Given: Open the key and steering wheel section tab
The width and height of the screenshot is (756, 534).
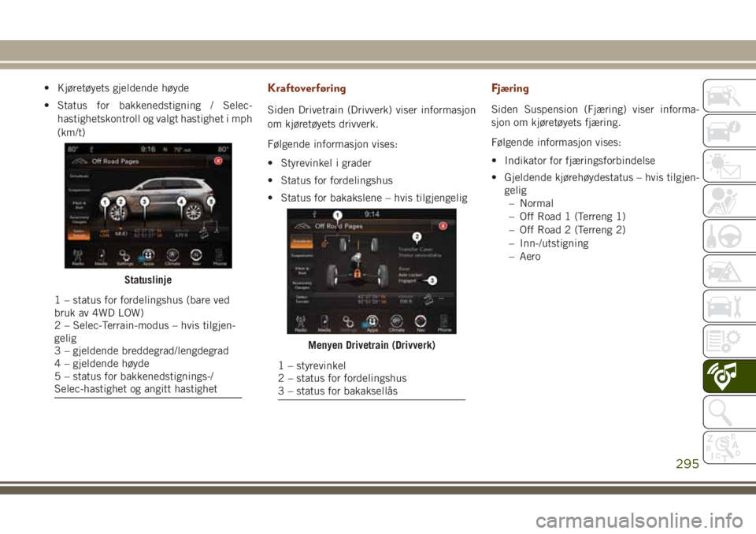Looking at the screenshot, I should [x=728, y=236].
